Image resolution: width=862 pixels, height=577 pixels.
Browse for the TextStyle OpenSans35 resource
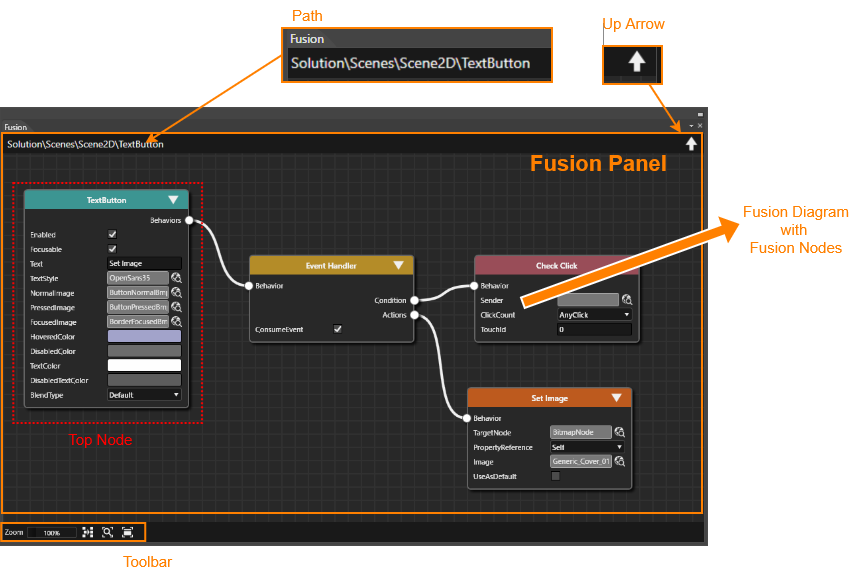(x=176, y=278)
